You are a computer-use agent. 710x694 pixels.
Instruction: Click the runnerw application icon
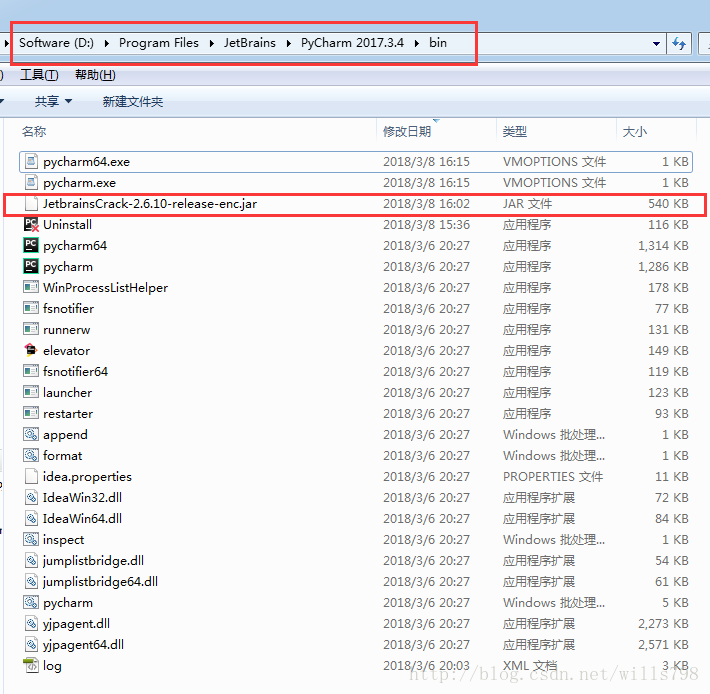click(x=31, y=329)
